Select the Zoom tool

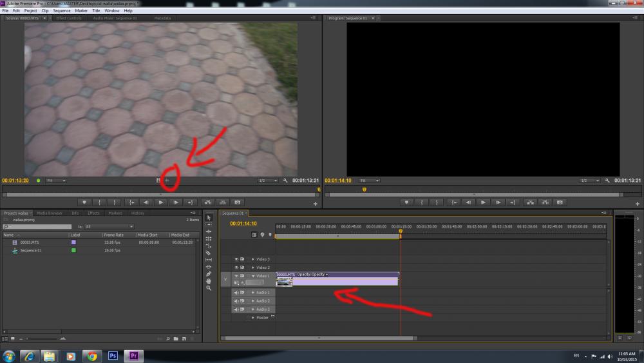tap(209, 288)
